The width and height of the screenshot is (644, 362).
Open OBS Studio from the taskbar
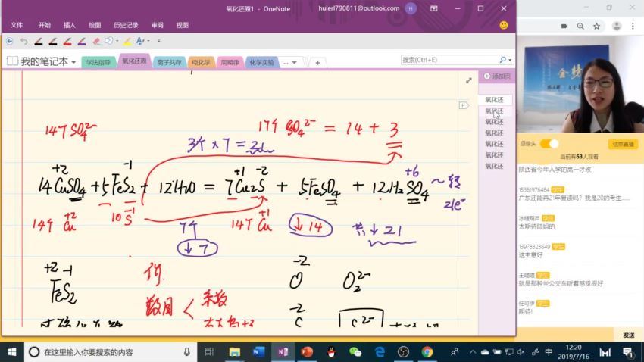pyautogui.click(x=403, y=352)
